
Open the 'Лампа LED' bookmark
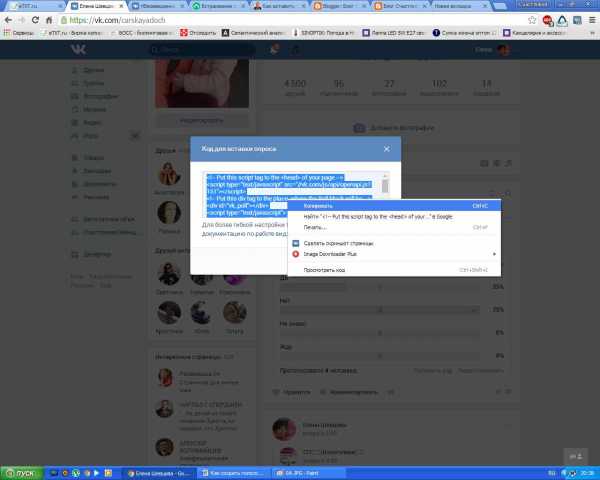click(393, 33)
